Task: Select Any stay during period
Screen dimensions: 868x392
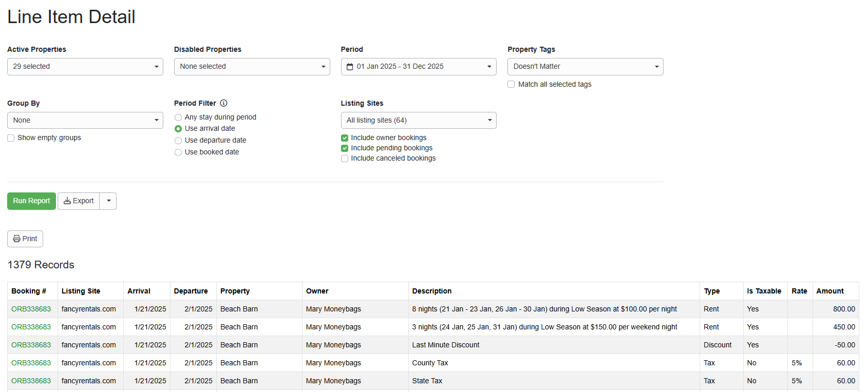Action: [178, 117]
